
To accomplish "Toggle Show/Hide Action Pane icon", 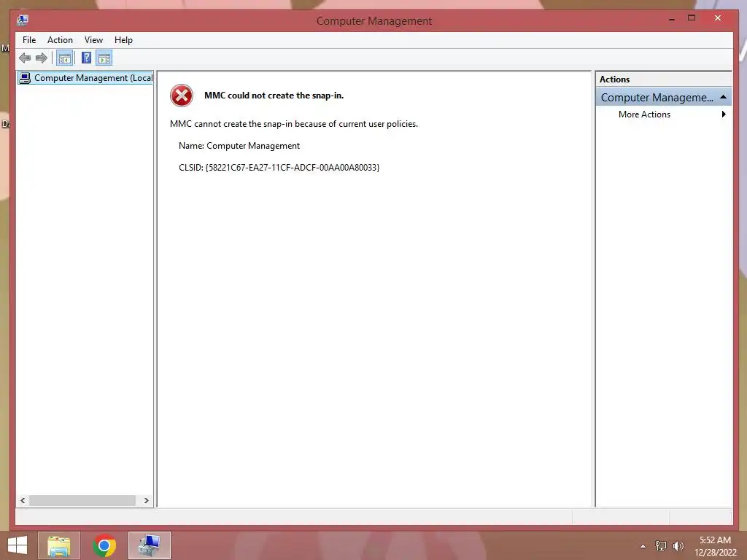I will (x=104, y=58).
